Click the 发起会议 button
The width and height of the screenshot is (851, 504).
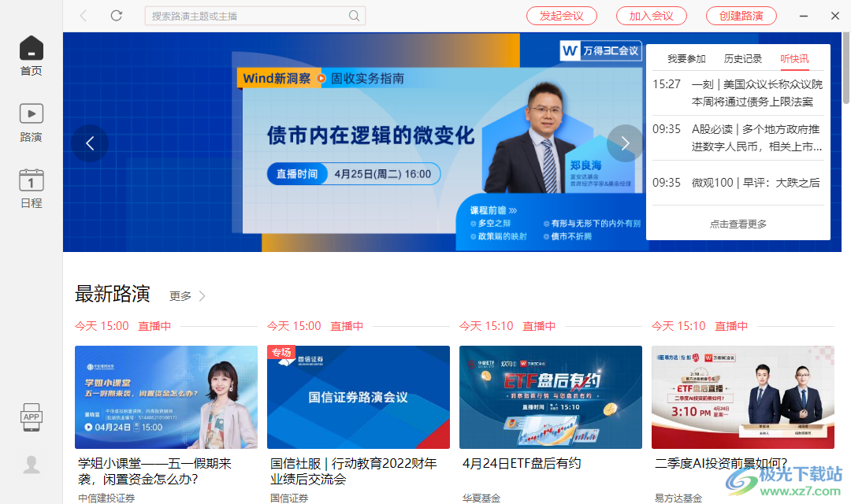click(x=562, y=16)
